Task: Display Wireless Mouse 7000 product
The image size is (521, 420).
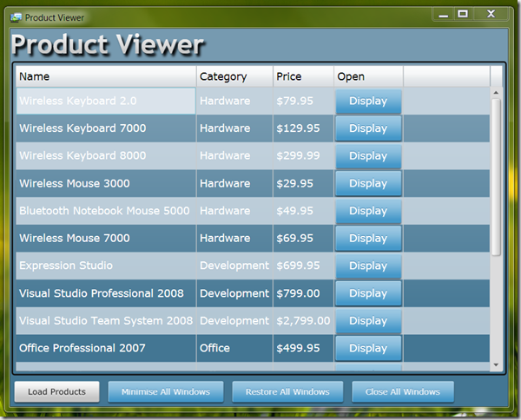Action: tap(368, 238)
